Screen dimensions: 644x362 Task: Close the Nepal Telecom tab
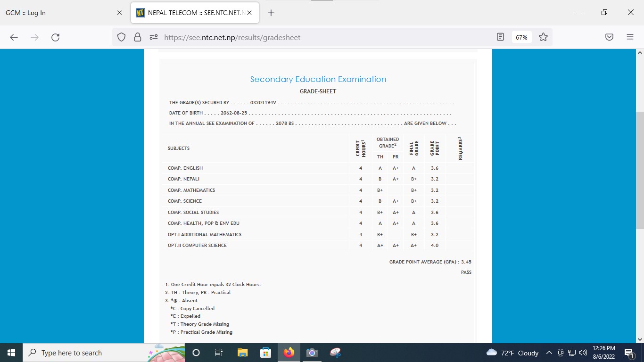click(x=249, y=13)
